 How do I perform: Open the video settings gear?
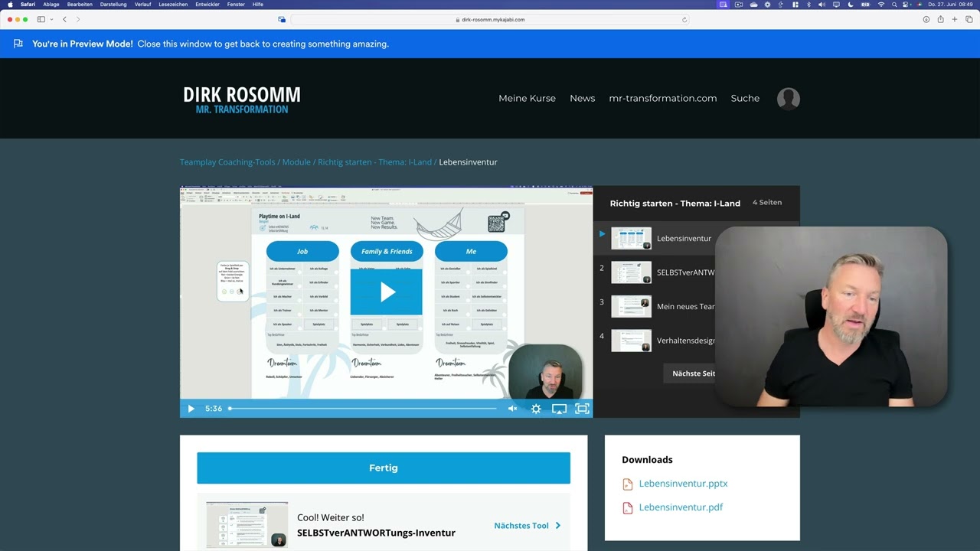tap(536, 409)
